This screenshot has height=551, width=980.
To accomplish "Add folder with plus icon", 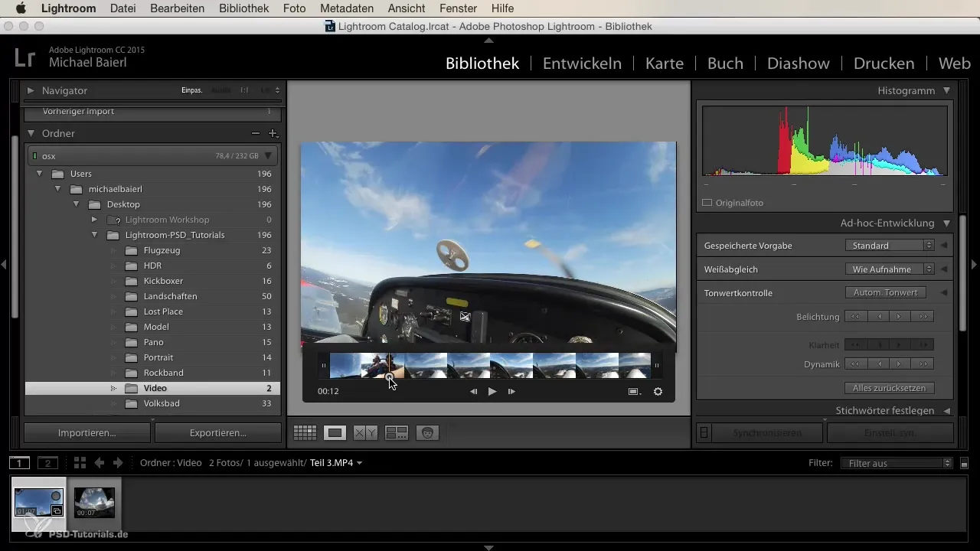I will (273, 133).
